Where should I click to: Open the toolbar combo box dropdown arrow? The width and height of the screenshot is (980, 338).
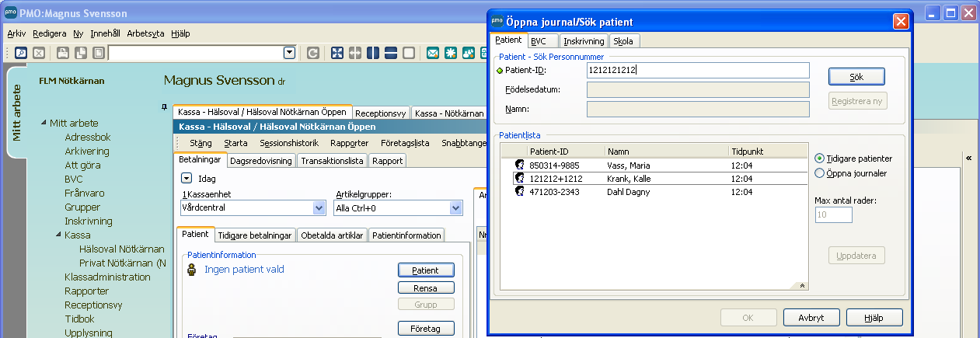[290, 53]
